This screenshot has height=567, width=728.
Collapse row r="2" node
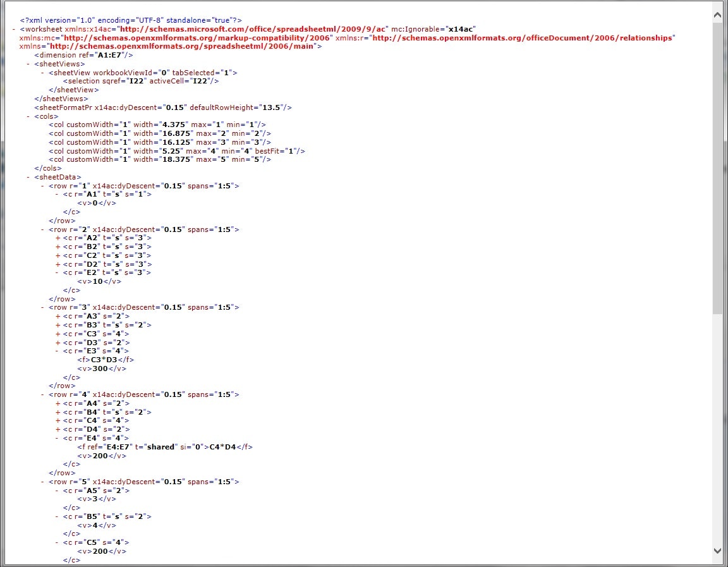pos(43,230)
